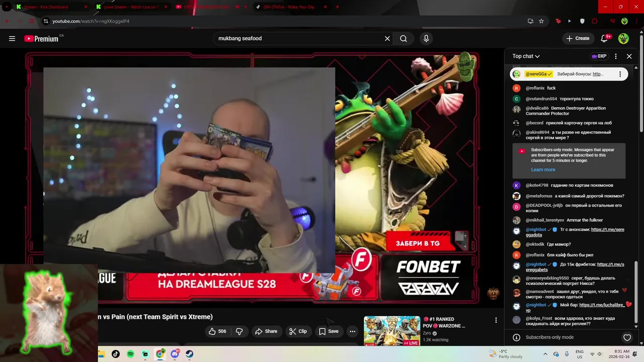This screenshot has width=644, height=362.
Task: Open the YouTube notifications bell
Action: [x=605, y=38]
